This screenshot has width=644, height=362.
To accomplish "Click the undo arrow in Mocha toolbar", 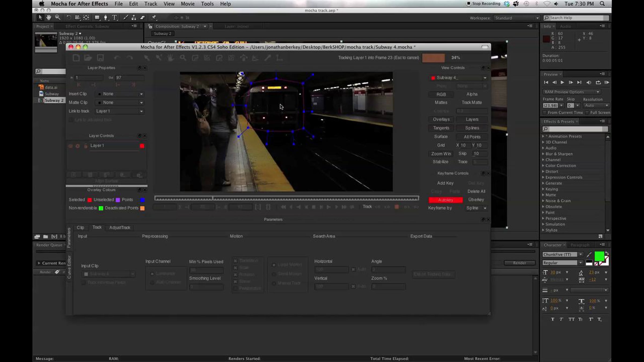I will [117, 58].
